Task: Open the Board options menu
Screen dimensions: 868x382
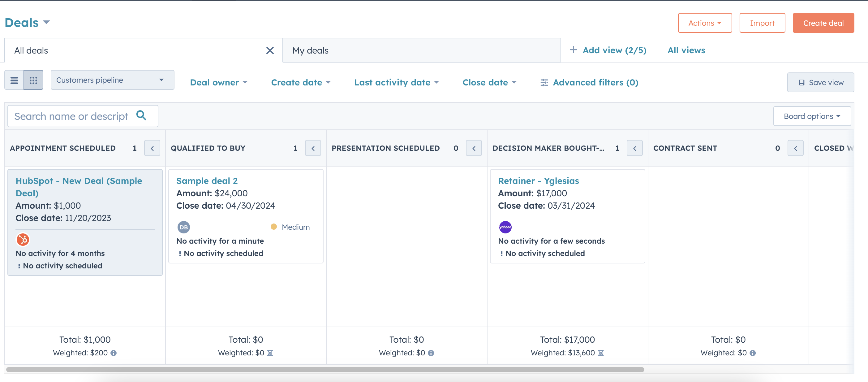Action: pos(812,116)
